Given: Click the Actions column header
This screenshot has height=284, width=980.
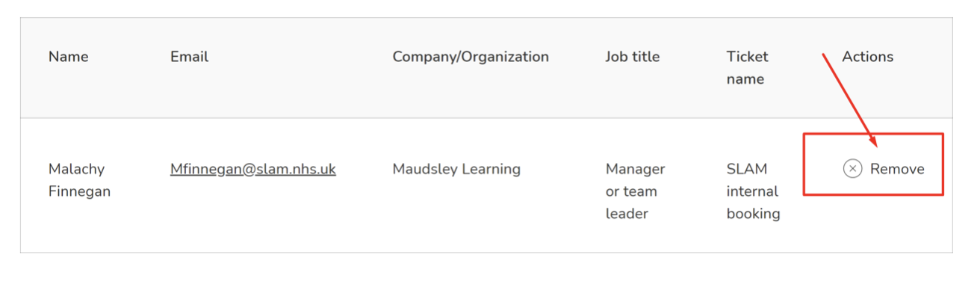Looking at the screenshot, I should click(867, 57).
